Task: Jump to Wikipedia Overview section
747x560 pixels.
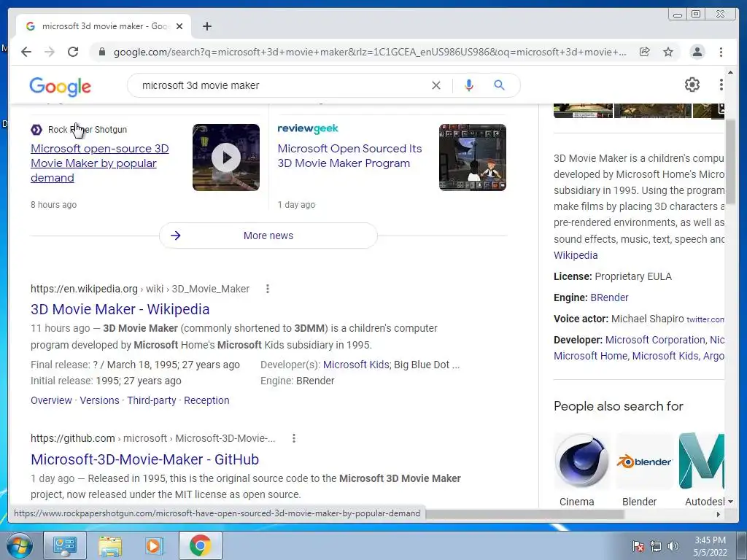Action: (52, 400)
